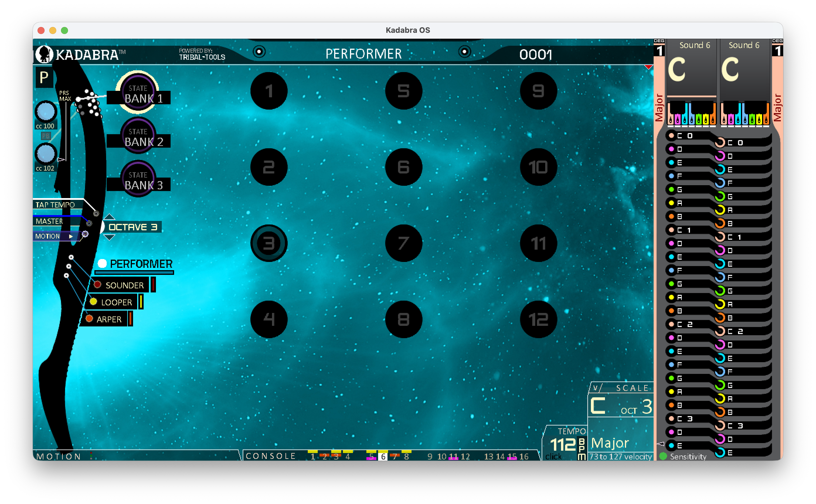Trigger performer pad 2
This screenshot has width=816, height=504.
pyautogui.click(x=269, y=167)
